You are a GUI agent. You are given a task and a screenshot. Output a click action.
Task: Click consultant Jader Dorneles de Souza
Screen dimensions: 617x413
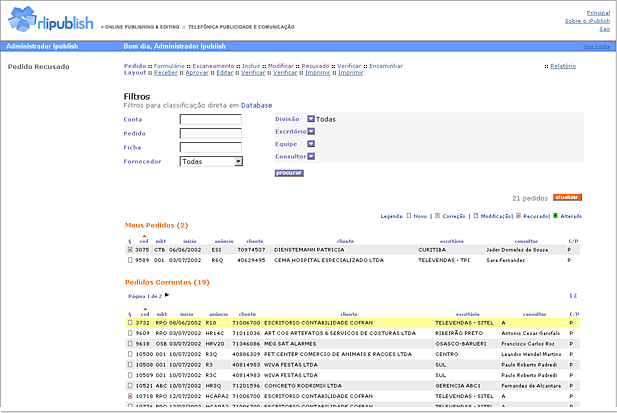[517, 250]
